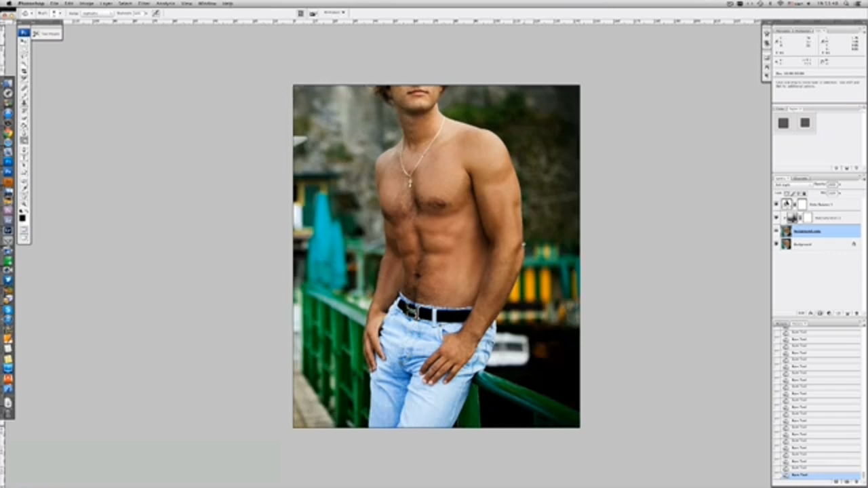Select the topmost adjustment layer's mask thumbnail
This screenshot has height=488, width=868.
(802, 204)
